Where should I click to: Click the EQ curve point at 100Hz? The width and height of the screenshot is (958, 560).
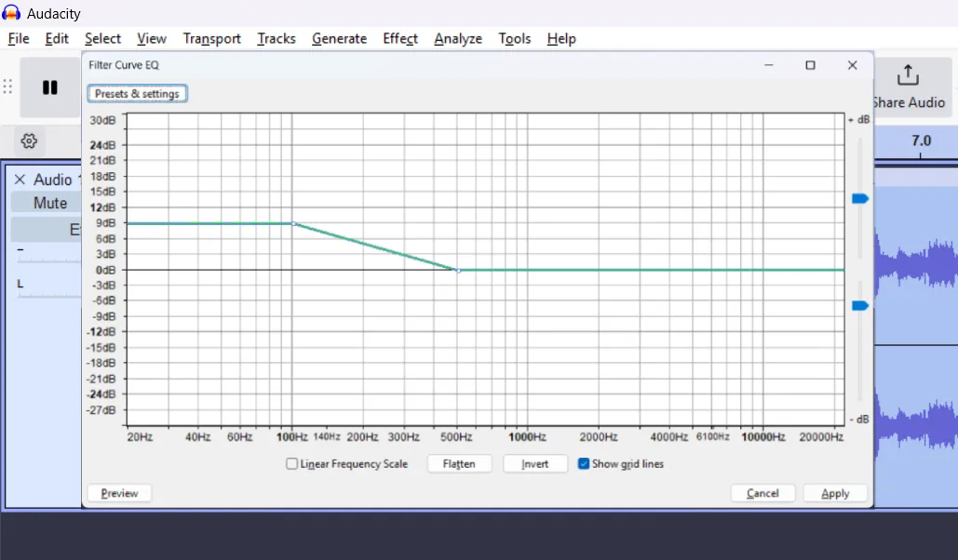[x=293, y=223]
